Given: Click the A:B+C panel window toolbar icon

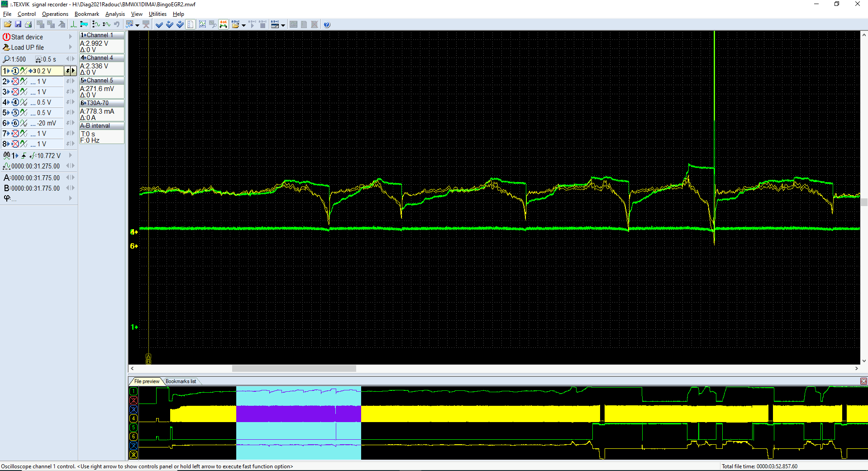Looking at the screenshot, I should click(275, 24).
